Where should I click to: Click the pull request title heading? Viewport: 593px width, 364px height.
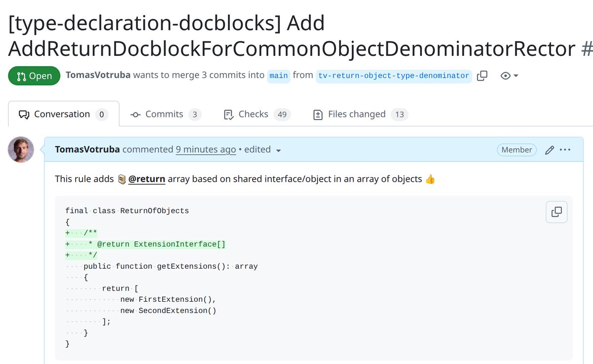coord(300,36)
